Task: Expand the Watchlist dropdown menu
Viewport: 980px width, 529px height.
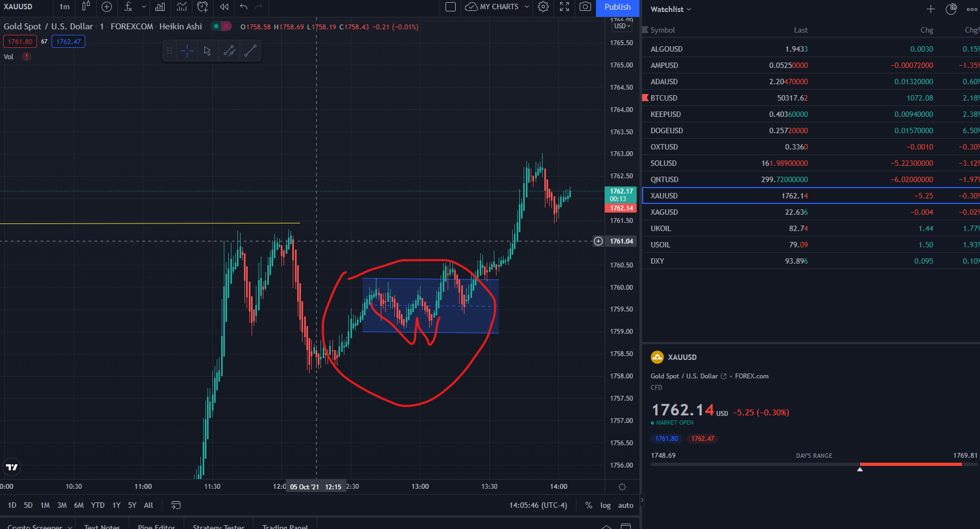Action: coord(671,9)
